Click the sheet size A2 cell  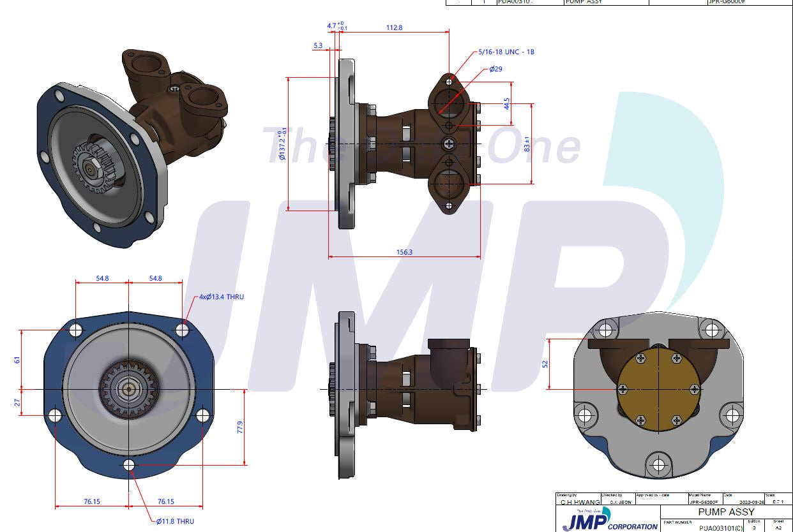(778, 528)
